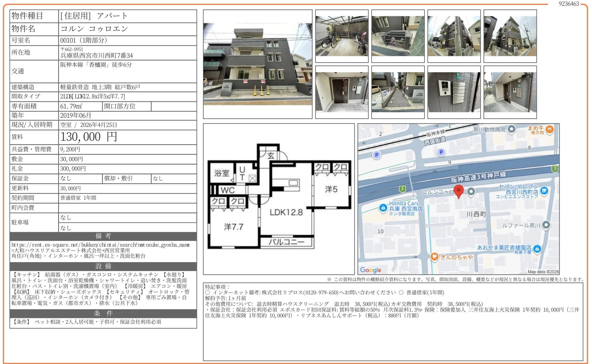
Task: Click the ぎんのちゃや cafe map icon
Action: pyautogui.click(x=434, y=256)
